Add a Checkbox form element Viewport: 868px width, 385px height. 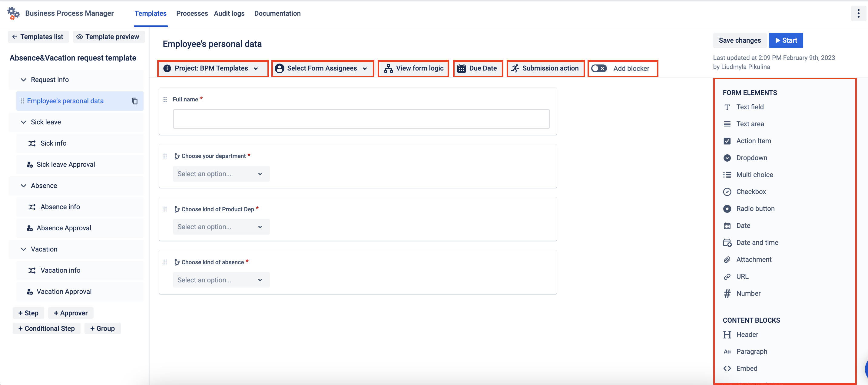pyautogui.click(x=751, y=192)
